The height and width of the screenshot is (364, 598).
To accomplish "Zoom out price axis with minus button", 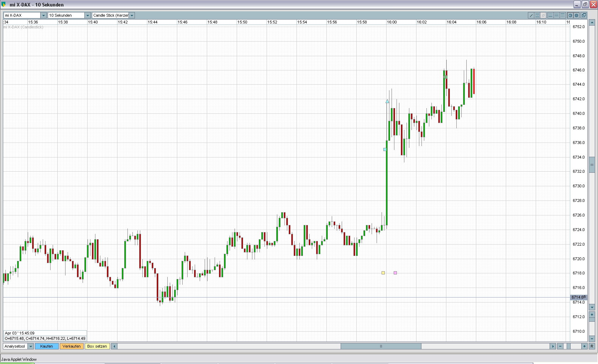I will (x=592, y=338).
